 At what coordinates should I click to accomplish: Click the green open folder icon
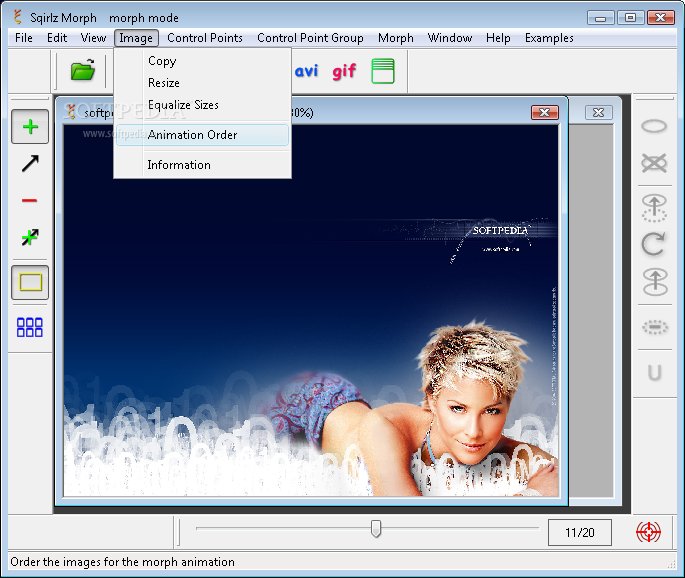tap(83, 70)
